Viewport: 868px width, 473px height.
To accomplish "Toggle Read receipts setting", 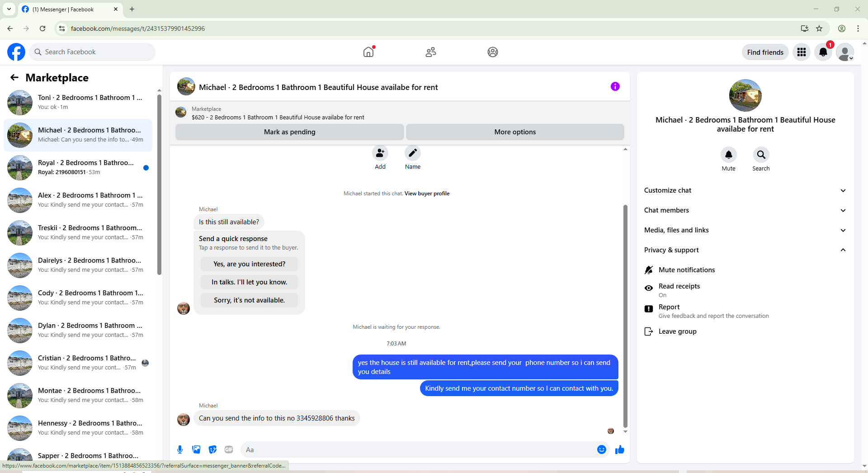I will (x=745, y=290).
